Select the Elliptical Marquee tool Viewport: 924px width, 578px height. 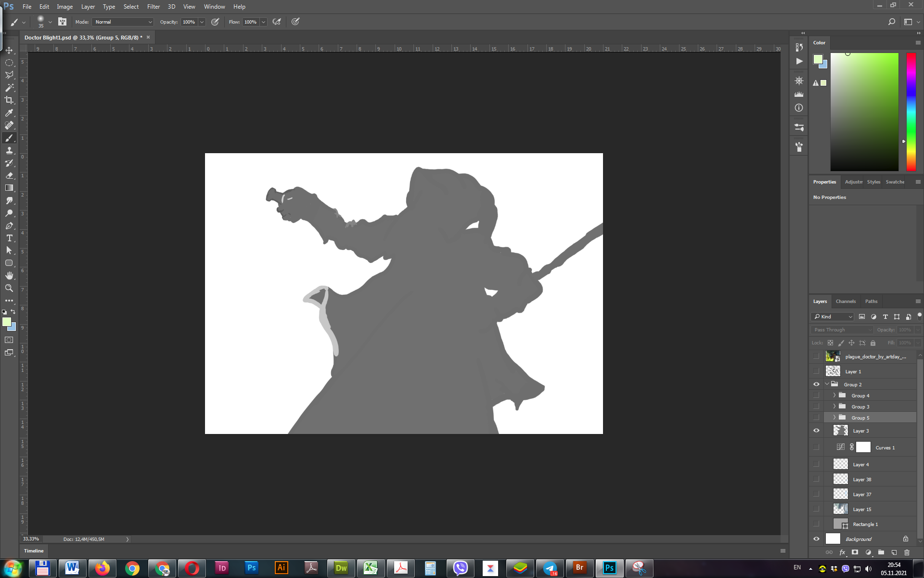point(9,63)
